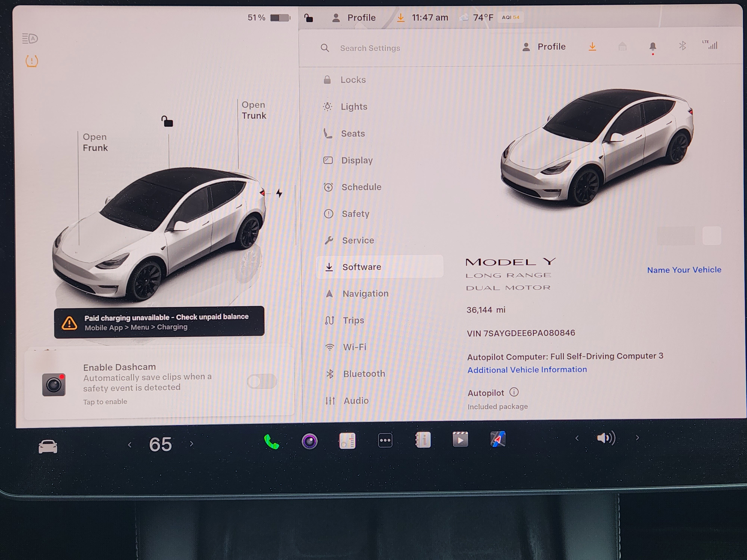The width and height of the screenshot is (747, 560).
Task: Open notifications via the bell icon
Action: click(x=653, y=46)
